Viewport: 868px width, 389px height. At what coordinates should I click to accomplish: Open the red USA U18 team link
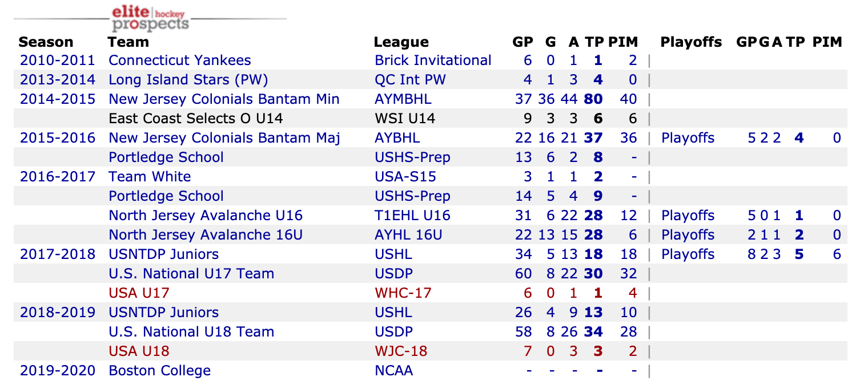139,351
